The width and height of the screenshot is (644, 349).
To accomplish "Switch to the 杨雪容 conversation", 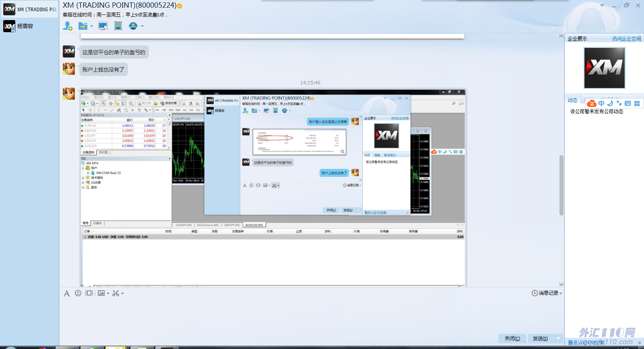I will coord(30,26).
